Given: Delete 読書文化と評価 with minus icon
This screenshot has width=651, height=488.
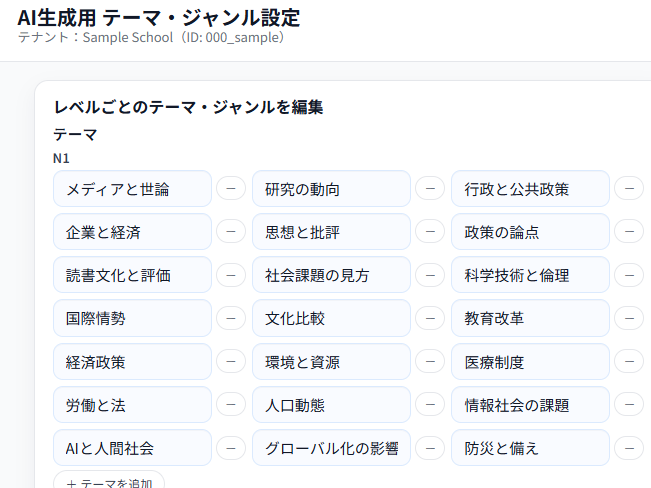Looking at the screenshot, I should 230,275.
